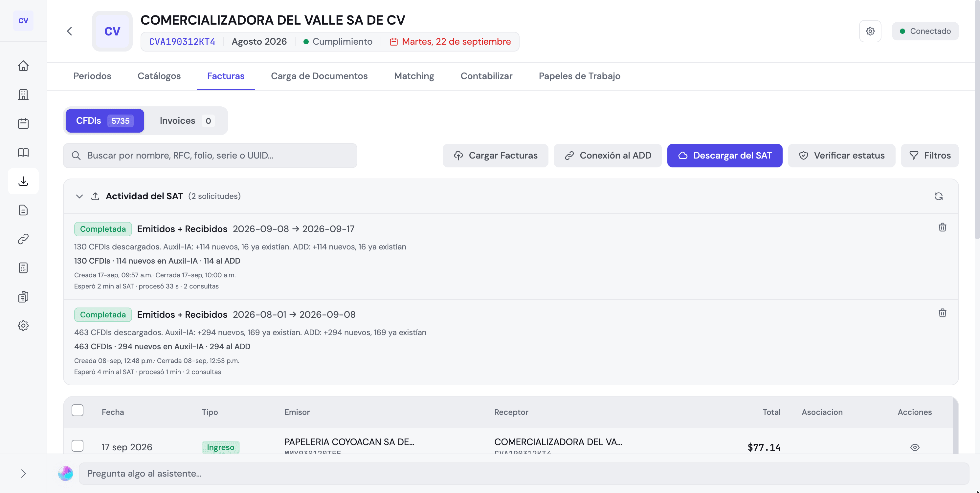Click the Cargar Facturas button
The width and height of the screenshot is (980, 493).
tap(495, 156)
